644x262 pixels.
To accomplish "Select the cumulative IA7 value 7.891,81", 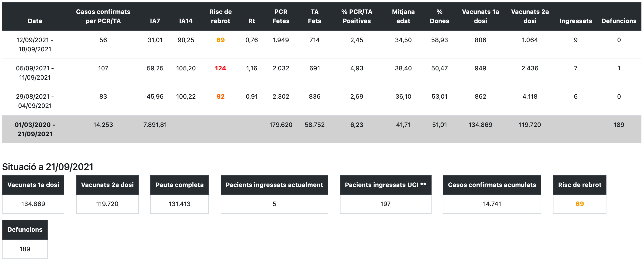I will [155, 125].
